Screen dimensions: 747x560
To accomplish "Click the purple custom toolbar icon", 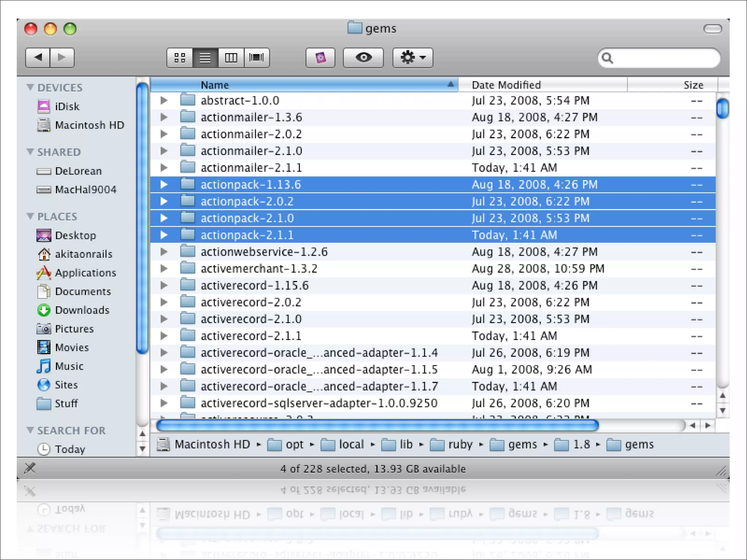I will 320,58.
